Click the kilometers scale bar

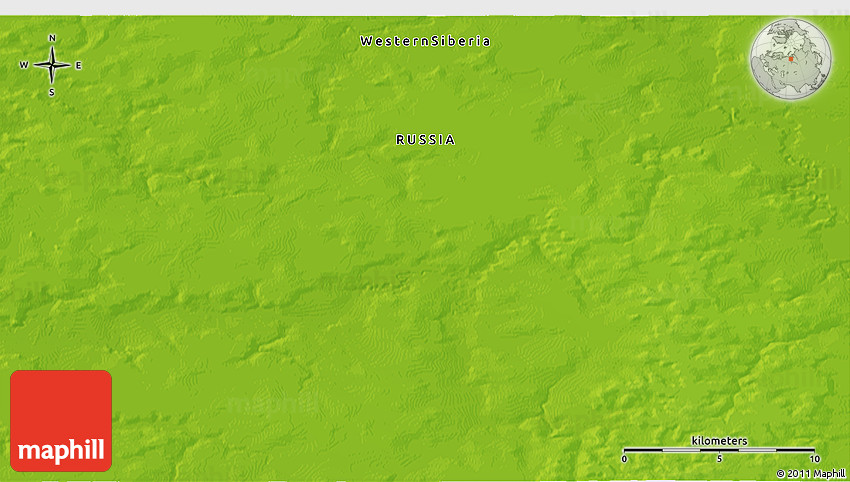(719, 450)
